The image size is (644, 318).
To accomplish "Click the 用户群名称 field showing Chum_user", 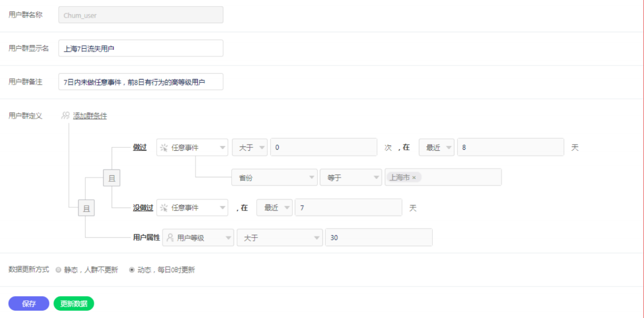I will point(141,15).
